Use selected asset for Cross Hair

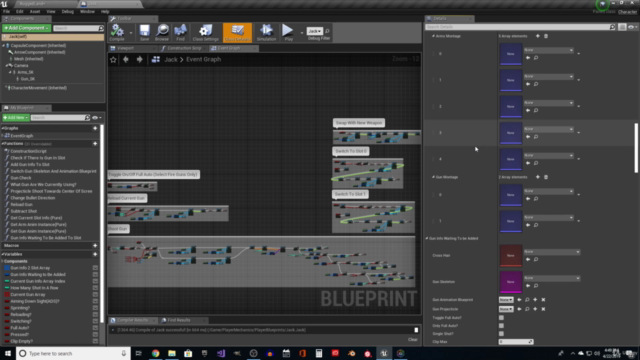point(528,260)
